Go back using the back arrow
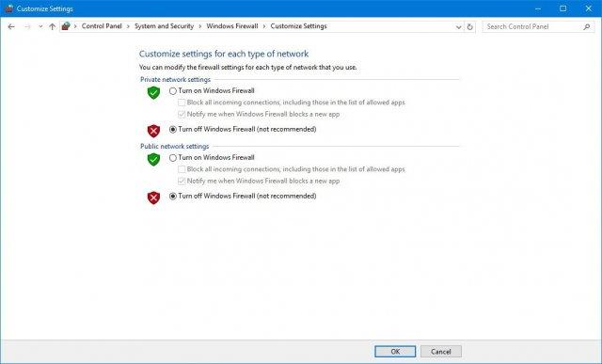This screenshot has width=602, height=364. pyautogui.click(x=11, y=26)
